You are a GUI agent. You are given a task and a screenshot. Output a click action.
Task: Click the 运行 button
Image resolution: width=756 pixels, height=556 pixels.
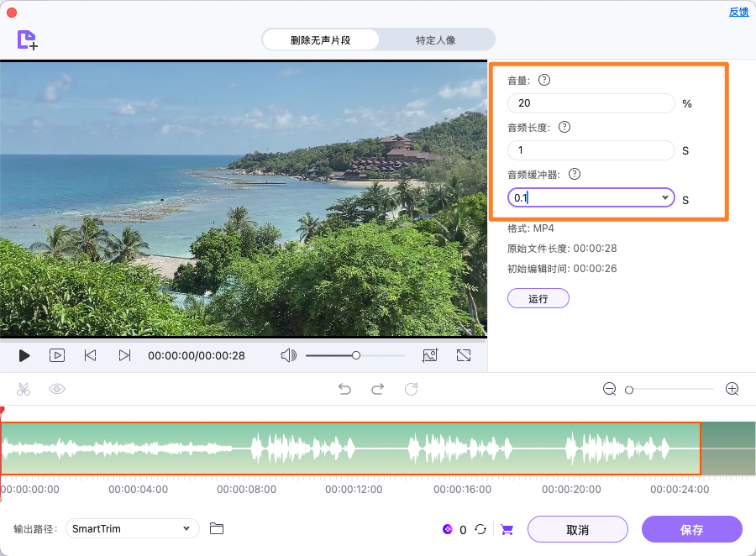pos(538,298)
